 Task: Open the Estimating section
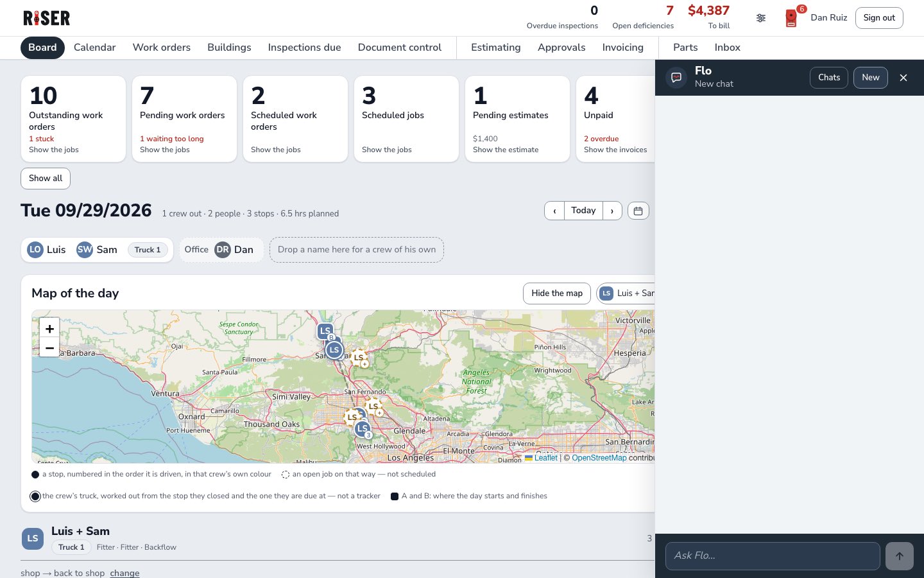(496, 48)
